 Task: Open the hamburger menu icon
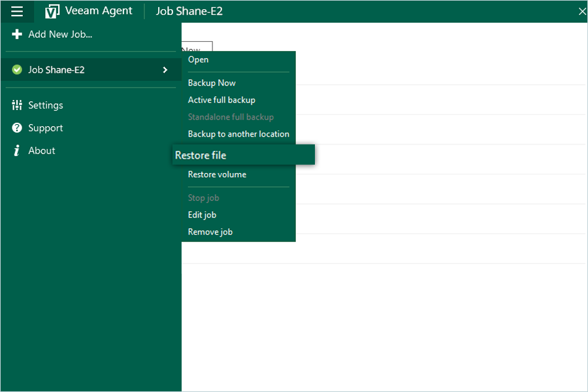click(17, 11)
